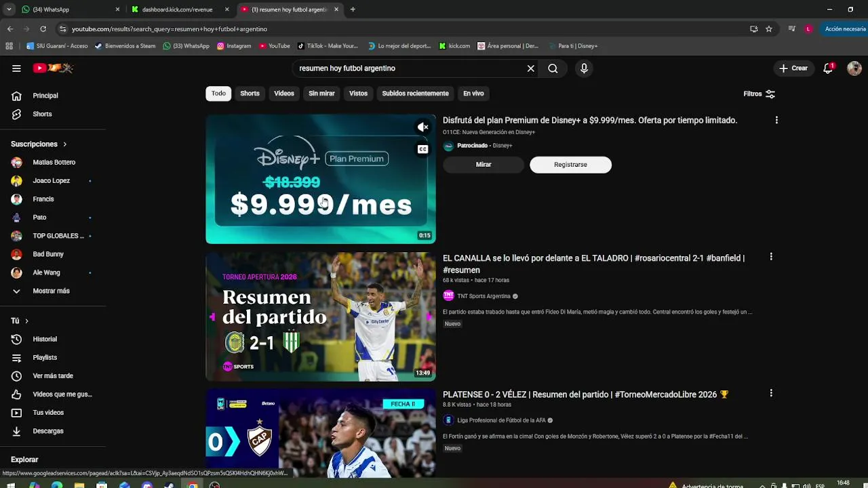The height and width of the screenshot is (488, 868).
Task: Click the Crear button
Action: [793, 68]
